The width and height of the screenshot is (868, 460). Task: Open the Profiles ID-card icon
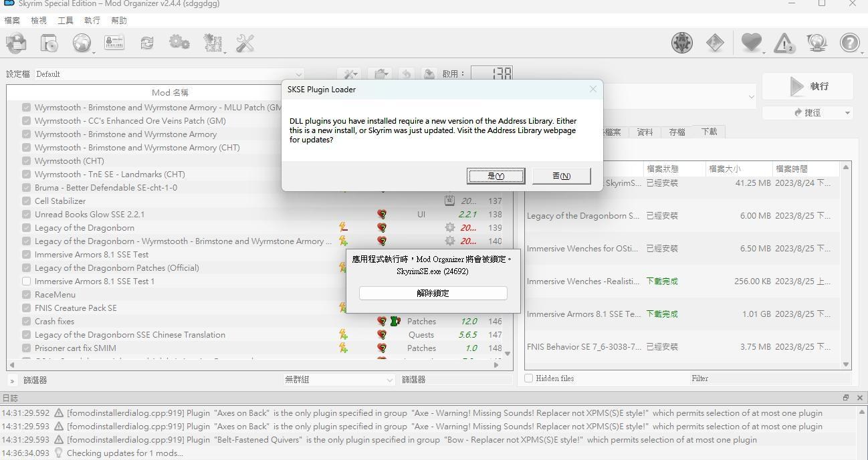click(x=114, y=43)
